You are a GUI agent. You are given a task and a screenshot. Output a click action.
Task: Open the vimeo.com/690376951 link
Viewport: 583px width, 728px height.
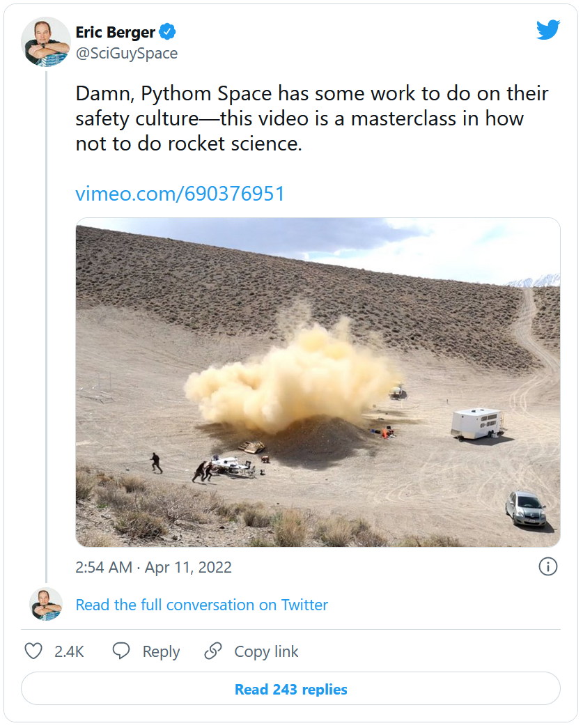pyautogui.click(x=180, y=194)
